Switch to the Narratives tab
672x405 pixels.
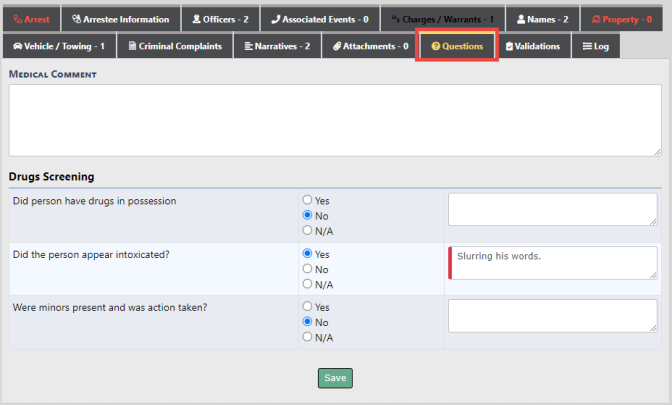[277, 46]
